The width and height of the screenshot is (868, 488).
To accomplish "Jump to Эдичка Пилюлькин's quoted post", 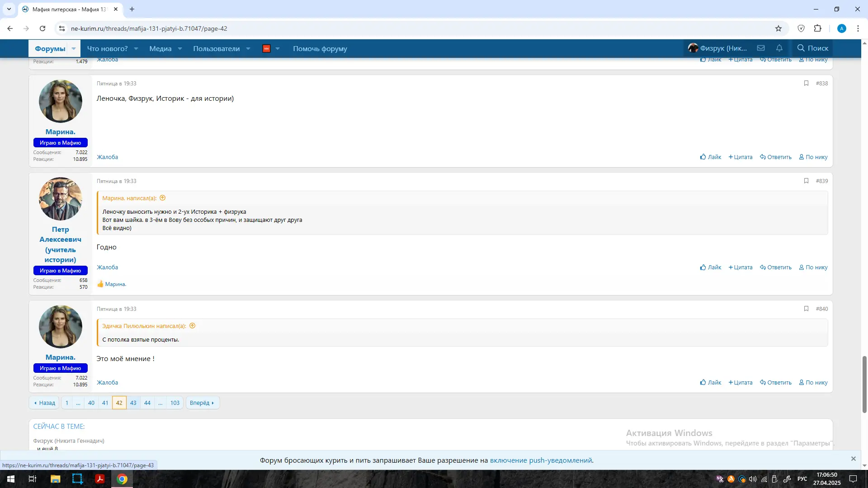I will tap(192, 326).
